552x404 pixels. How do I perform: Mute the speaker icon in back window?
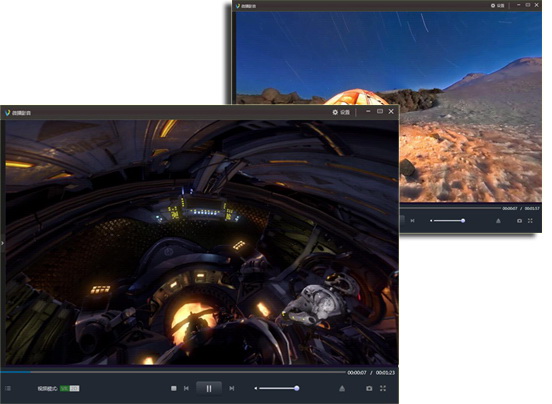coord(431,221)
